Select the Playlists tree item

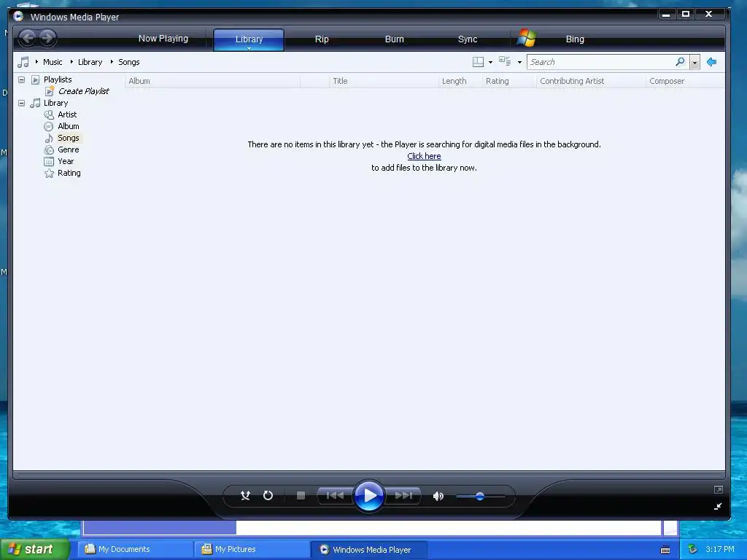58,79
